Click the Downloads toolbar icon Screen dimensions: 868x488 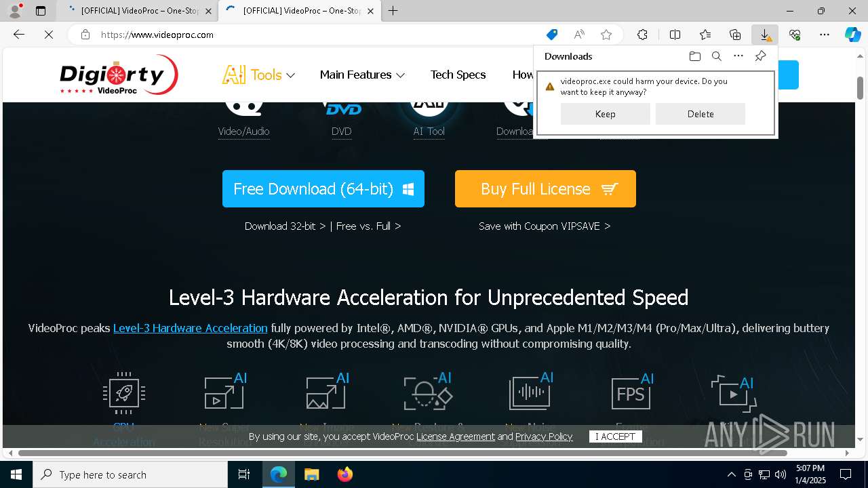(765, 35)
